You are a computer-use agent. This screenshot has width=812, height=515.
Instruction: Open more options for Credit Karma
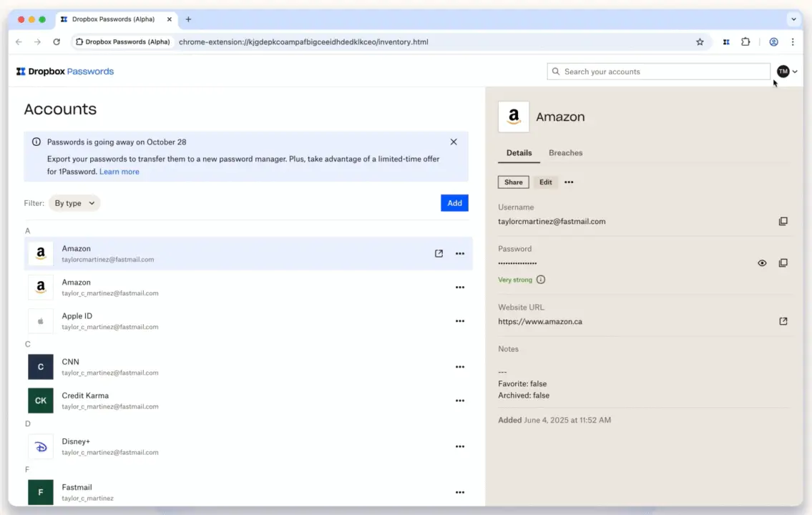[460, 401]
